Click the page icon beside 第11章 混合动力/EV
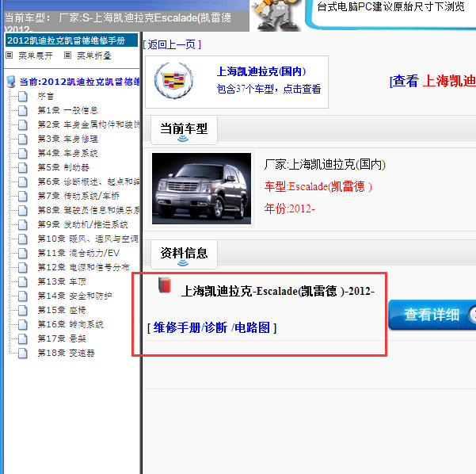476x474 pixels. (x=23, y=254)
